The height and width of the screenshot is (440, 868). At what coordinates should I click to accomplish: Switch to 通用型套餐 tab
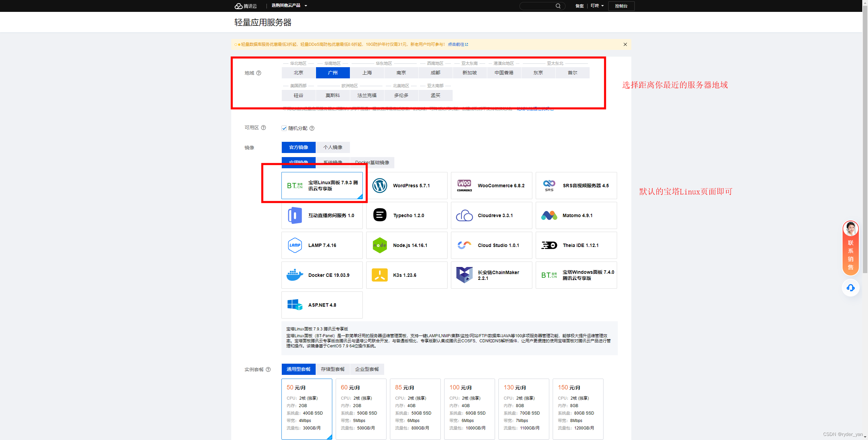[x=298, y=369]
